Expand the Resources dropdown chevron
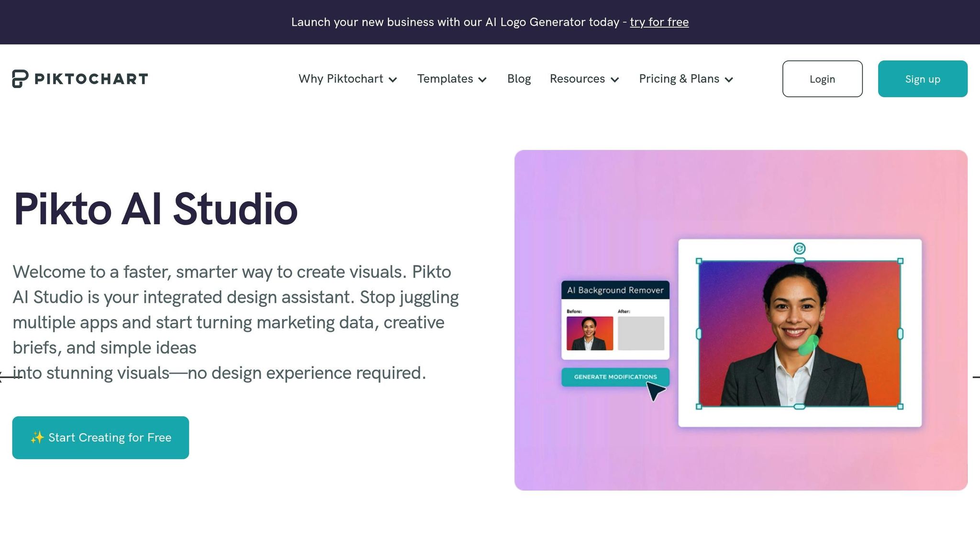Image resolution: width=980 pixels, height=551 pixels. click(615, 80)
